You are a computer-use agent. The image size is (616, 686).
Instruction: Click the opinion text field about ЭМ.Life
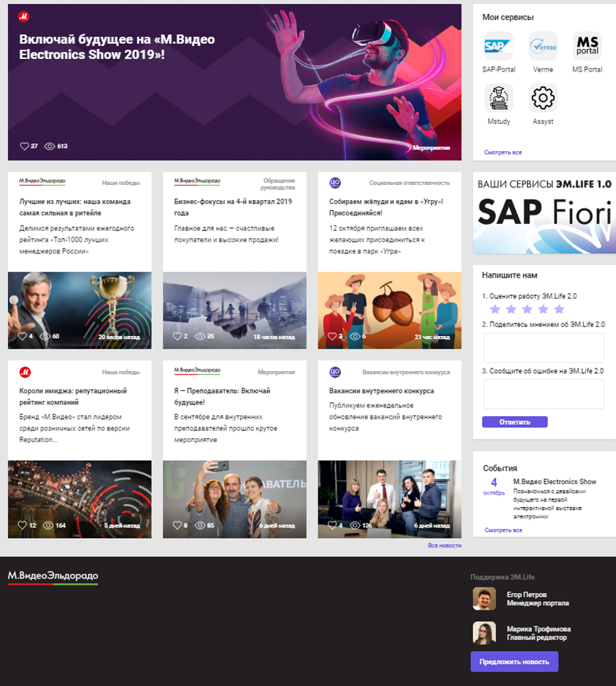pyautogui.click(x=543, y=347)
